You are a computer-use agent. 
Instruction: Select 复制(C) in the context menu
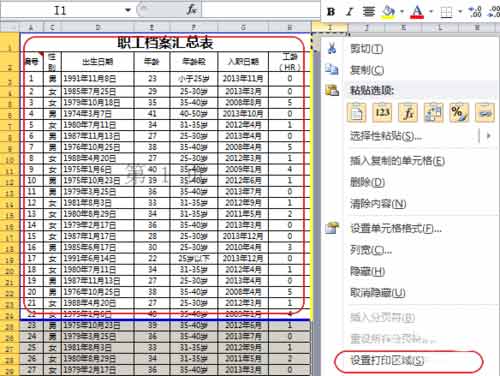pyautogui.click(x=367, y=70)
